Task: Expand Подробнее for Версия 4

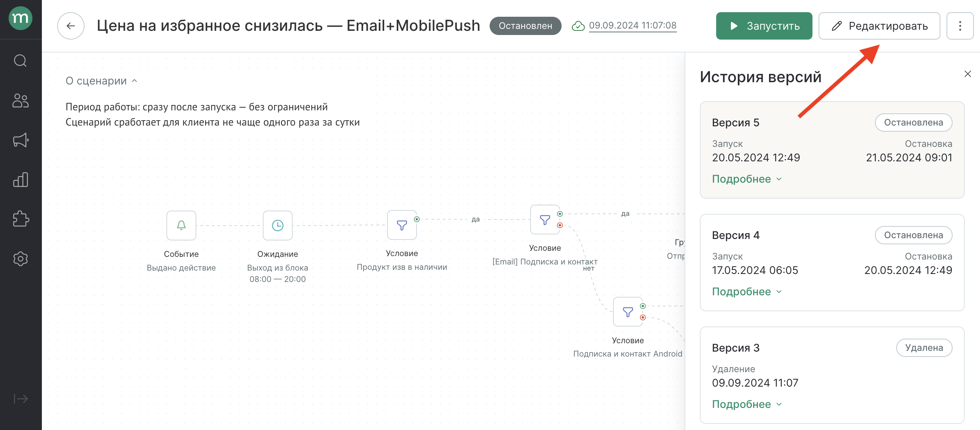Action: click(x=747, y=291)
